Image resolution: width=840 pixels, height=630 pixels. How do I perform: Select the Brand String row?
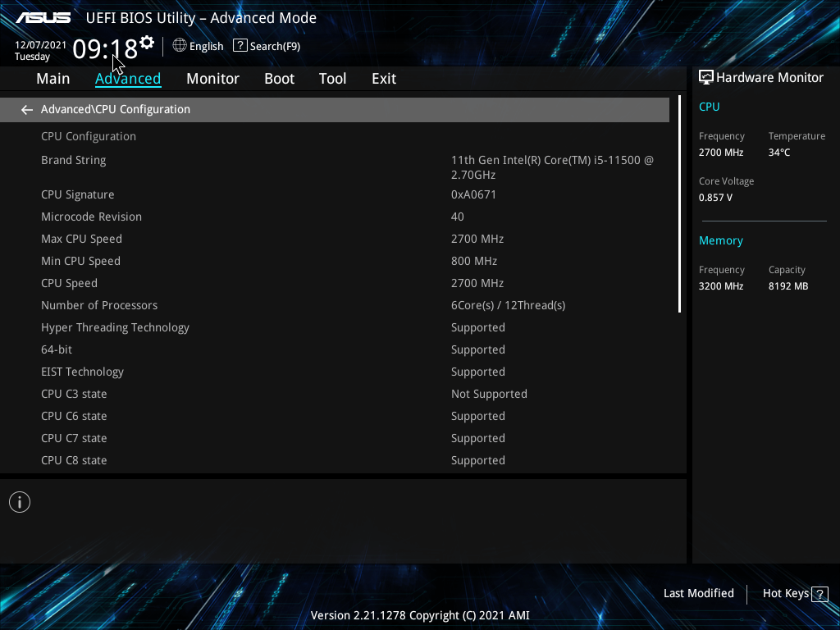click(x=335, y=167)
